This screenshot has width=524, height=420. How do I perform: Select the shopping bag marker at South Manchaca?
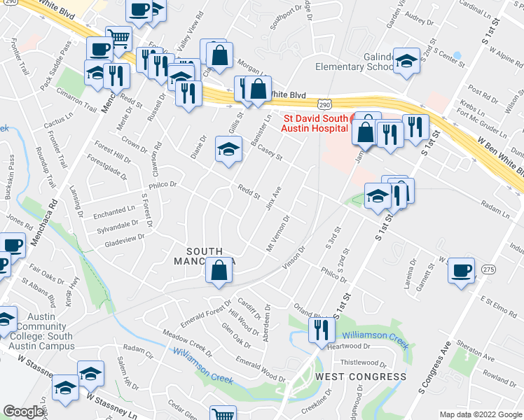tap(219, 272)
